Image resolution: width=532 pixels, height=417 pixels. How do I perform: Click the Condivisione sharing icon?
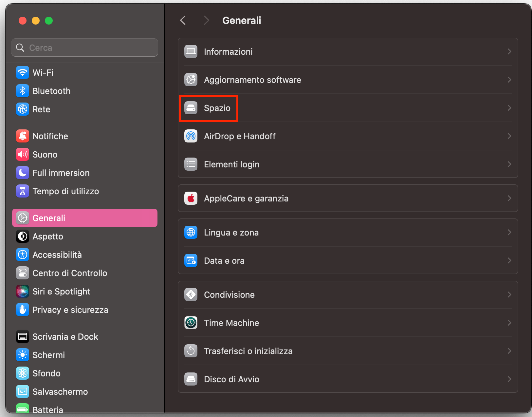coord(191,294)
